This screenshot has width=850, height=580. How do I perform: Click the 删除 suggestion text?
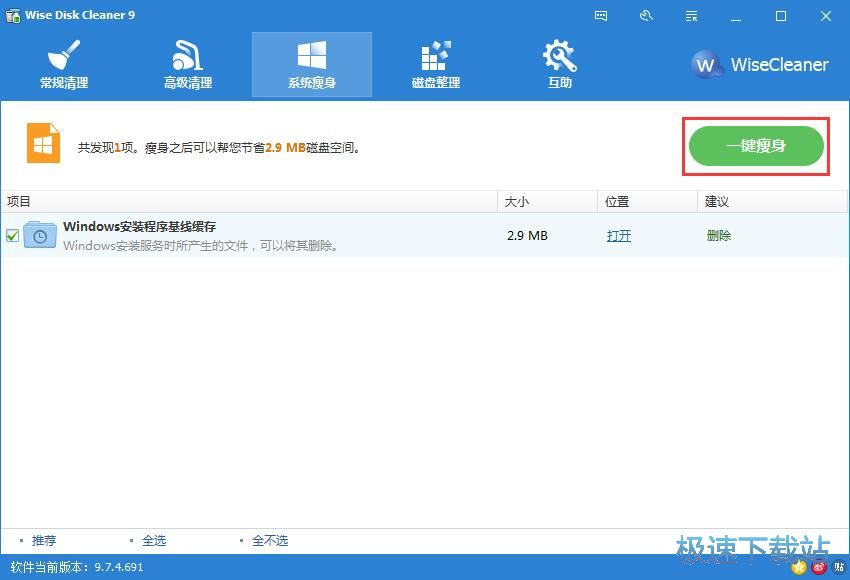719,235
